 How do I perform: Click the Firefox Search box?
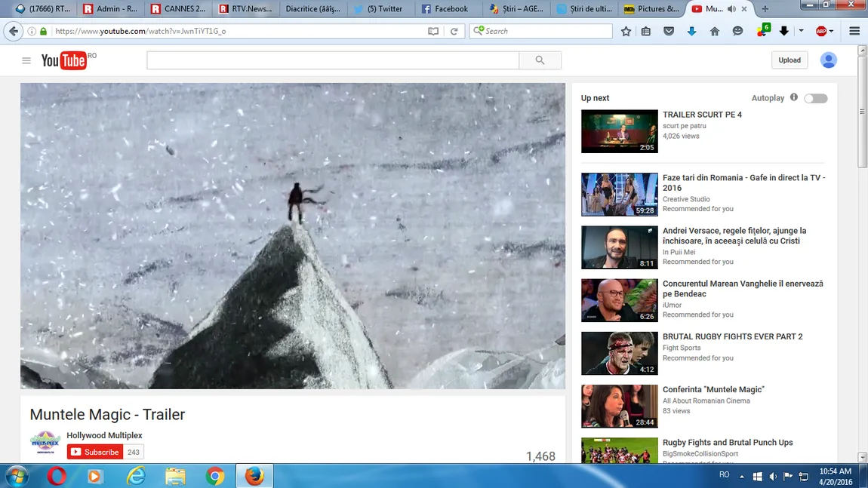tap(541, 31)
